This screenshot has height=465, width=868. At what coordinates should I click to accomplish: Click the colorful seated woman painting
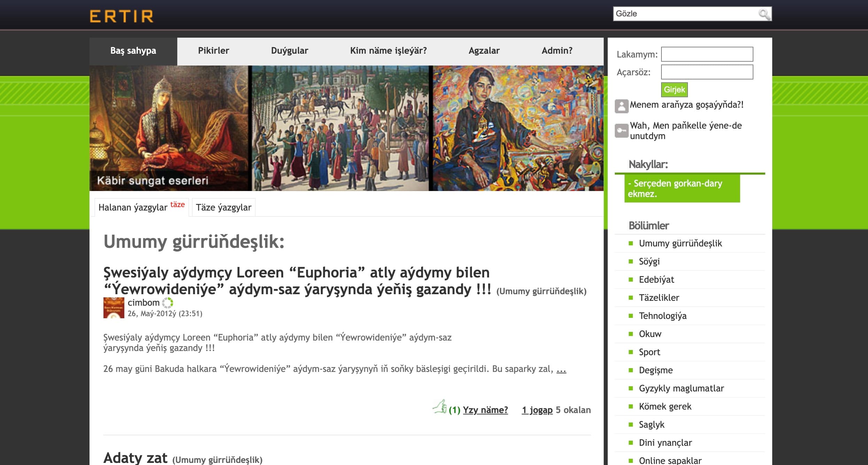pyautogui.click(x=518, y=128)
